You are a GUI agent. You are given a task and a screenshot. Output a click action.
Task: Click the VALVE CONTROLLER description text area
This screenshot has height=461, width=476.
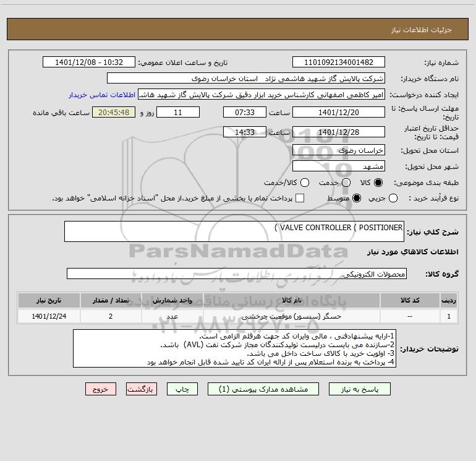[234, 231]
